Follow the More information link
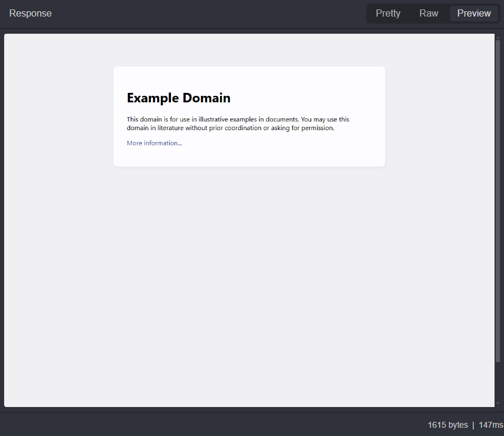 (154, 143)
